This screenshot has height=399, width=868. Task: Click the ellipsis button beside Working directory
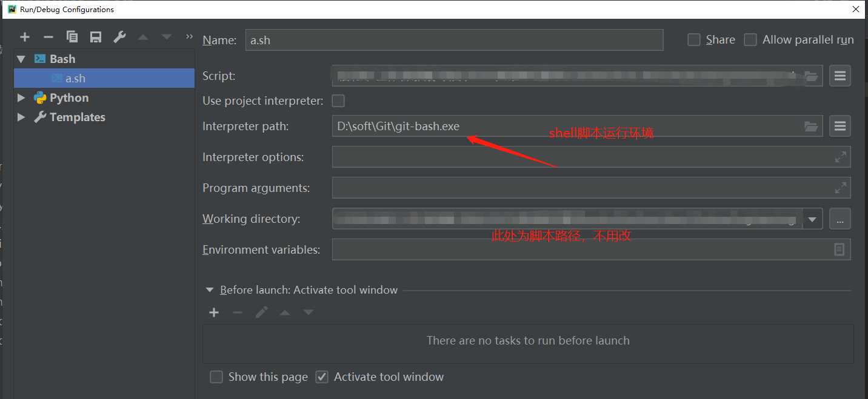840,219
